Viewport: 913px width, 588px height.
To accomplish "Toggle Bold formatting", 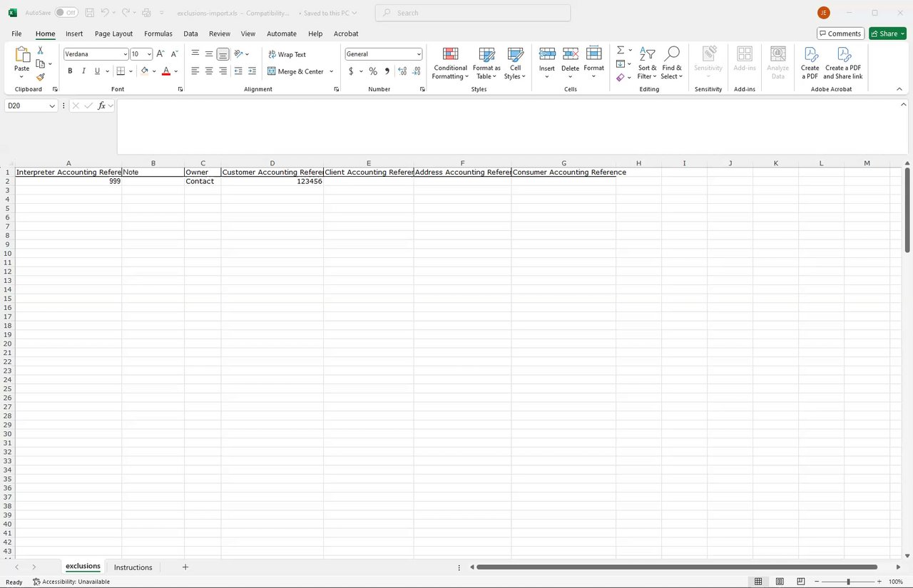I will pos(70,71).
